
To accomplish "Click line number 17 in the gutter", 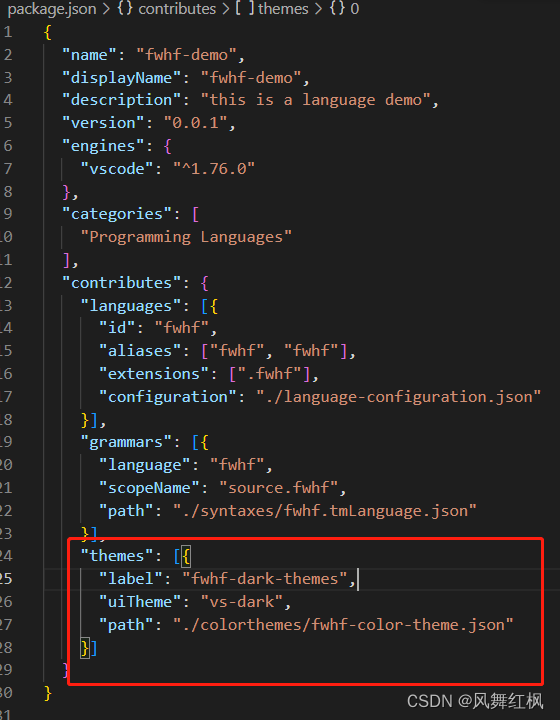I will pos(6,397).
